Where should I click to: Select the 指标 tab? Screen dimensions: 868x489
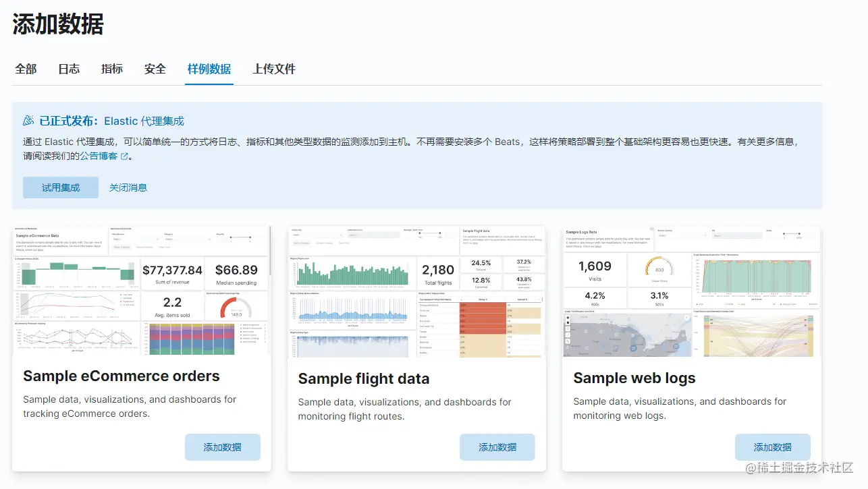coord(112,69)
